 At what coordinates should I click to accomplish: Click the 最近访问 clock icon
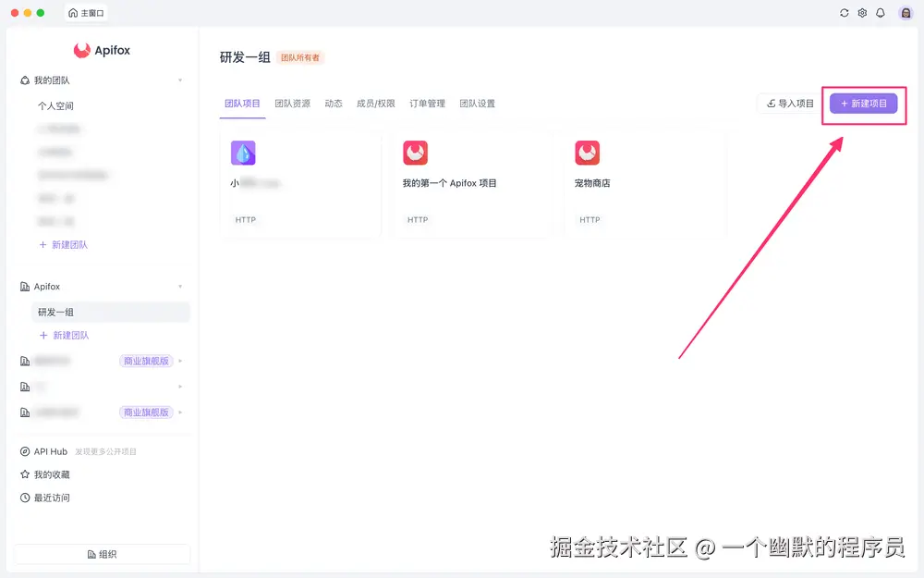pyautogui.click(x=25, y=498)
